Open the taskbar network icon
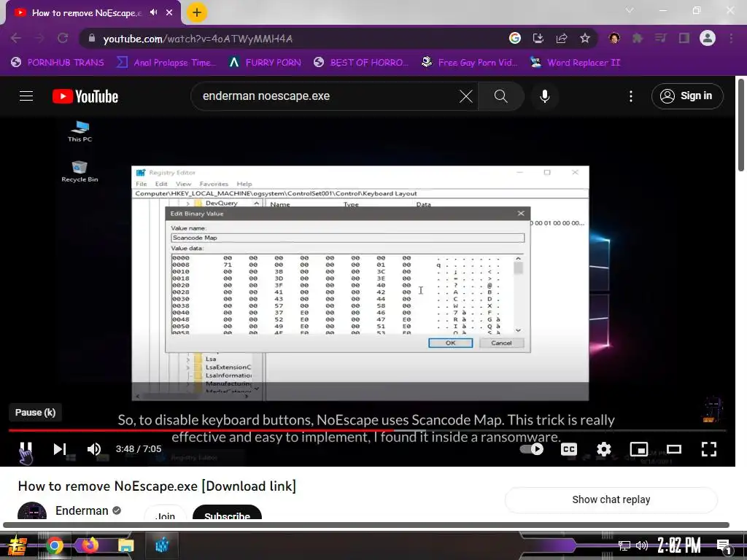Screen dimensions: 747x560 pyautogui.click(x=624, y=545)
